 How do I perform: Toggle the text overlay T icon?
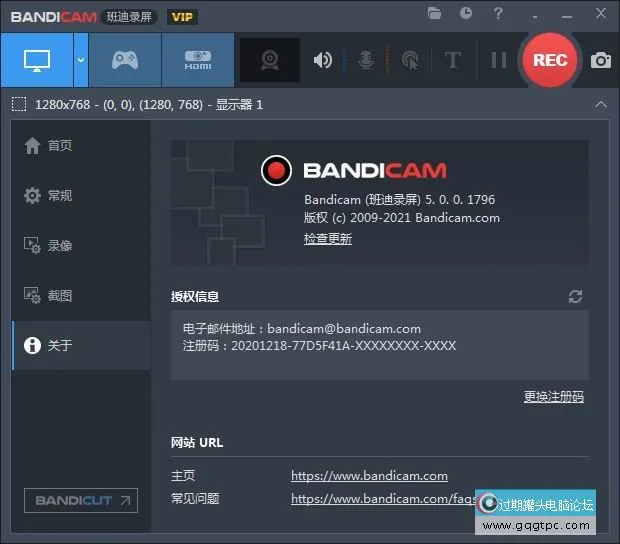[x=453, y=60]
